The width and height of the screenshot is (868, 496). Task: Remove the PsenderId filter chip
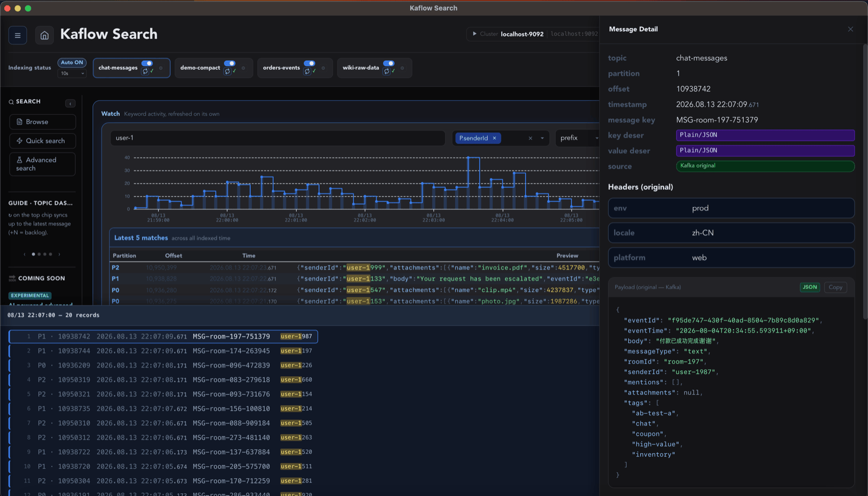(494, 138)
